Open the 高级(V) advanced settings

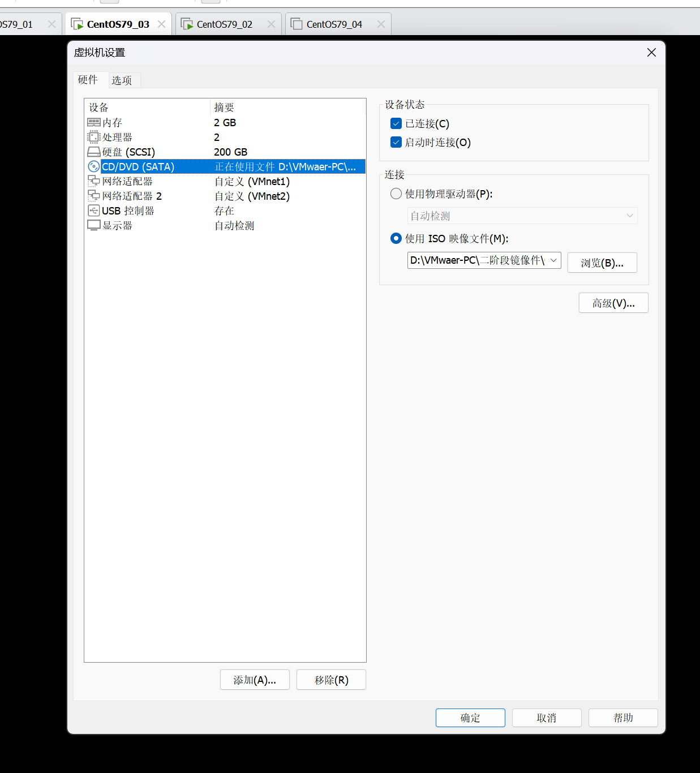(613, 303)
